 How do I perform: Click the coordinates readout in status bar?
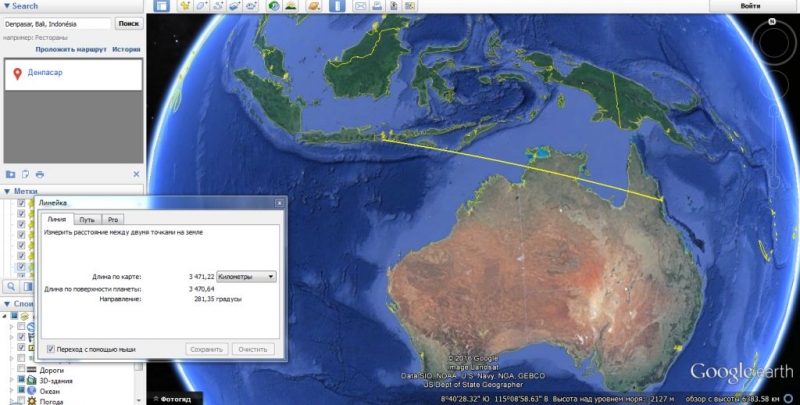[495, 399]
